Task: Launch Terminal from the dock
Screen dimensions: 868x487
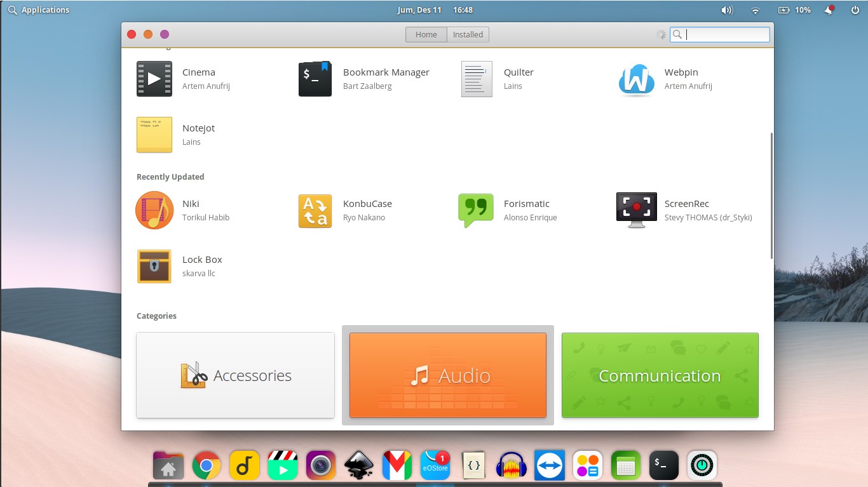Action: (664, 466)
